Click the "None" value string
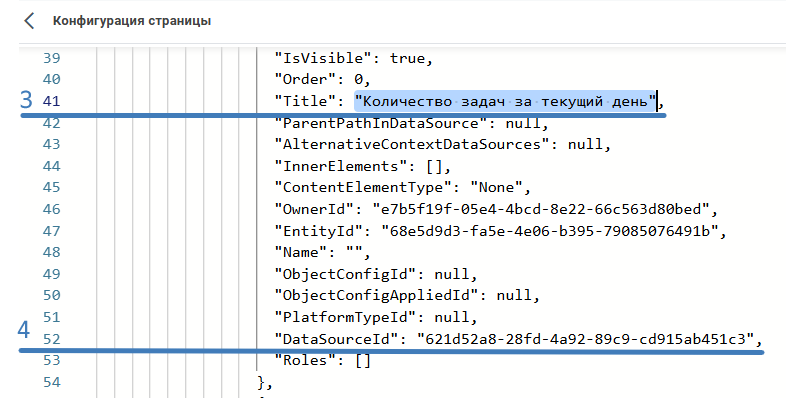 [496, 187]
